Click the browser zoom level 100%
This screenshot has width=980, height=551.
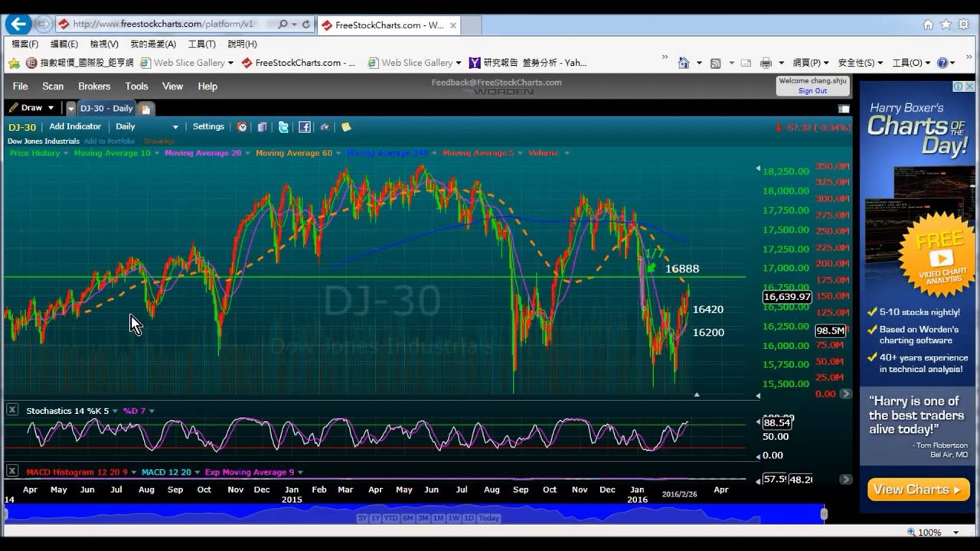point(929,532)
